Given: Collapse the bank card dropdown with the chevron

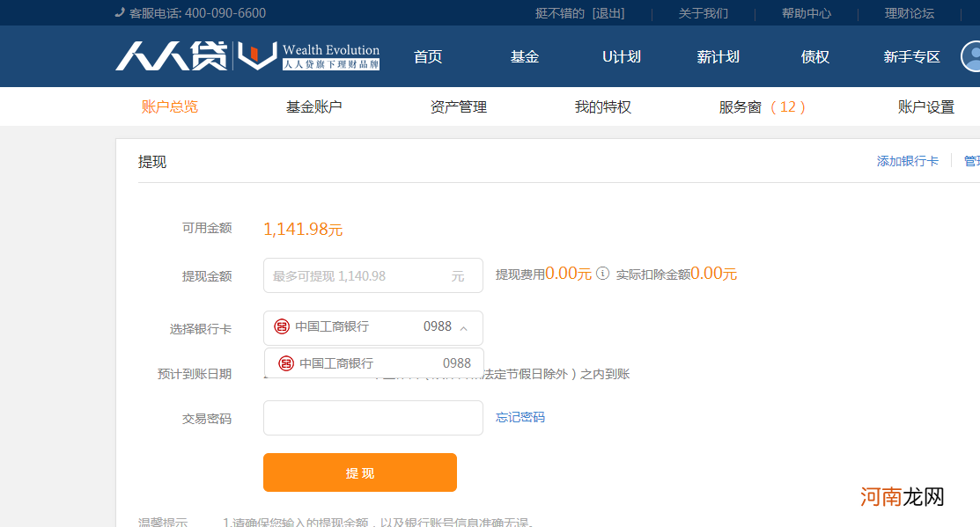Looking at the screenshot, I should coord(465,327).
